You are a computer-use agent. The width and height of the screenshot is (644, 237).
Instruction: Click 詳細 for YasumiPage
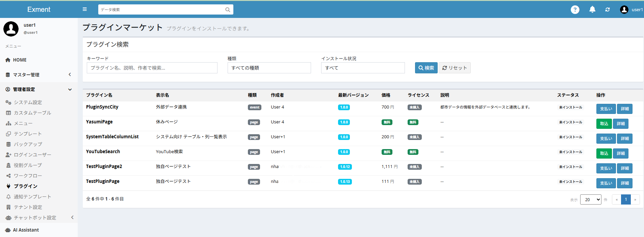click(x=621, y=124)
